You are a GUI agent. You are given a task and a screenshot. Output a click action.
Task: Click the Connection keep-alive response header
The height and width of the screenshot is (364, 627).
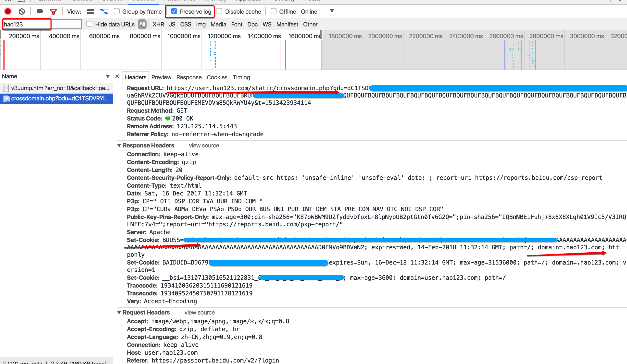click(x=163, y=154)
